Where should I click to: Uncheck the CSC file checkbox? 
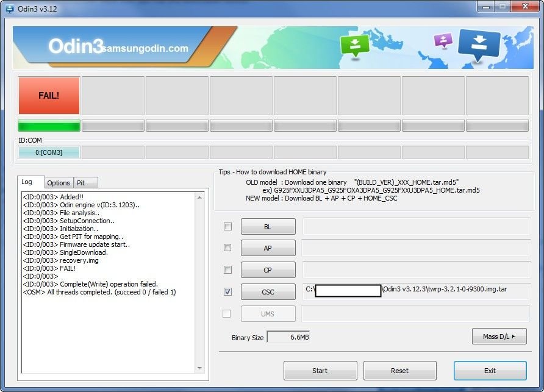click(x=227, y=292)
